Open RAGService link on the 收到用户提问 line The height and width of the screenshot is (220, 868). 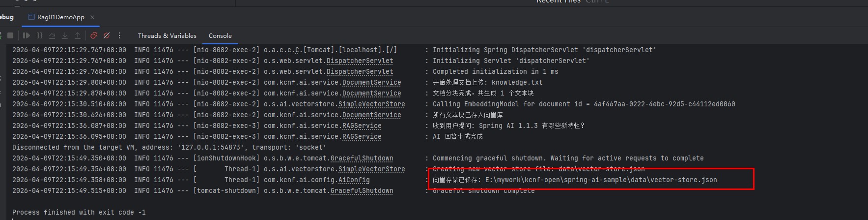(x=362, y=126)
